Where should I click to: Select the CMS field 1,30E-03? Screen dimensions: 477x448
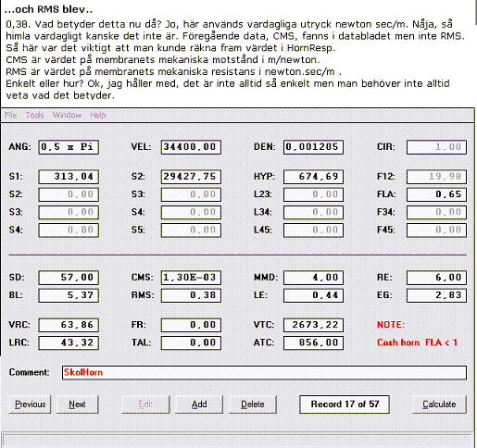point(191,278)
